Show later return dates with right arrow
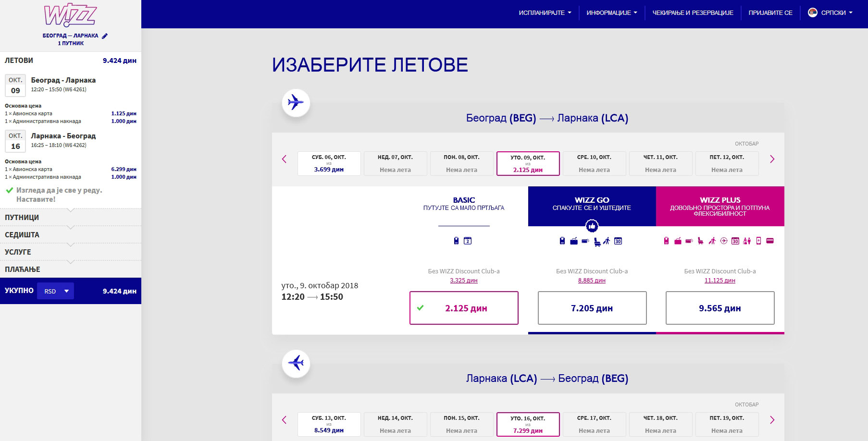Viewport: 868px width, 441px height. 772,420
